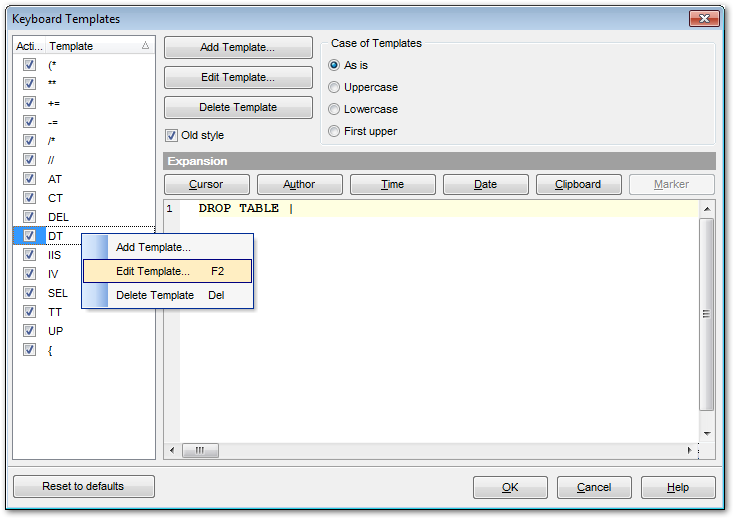The image size is (734, 519).
Task: Select the Uppercase radio option
Action: click(x=334, y=87)
